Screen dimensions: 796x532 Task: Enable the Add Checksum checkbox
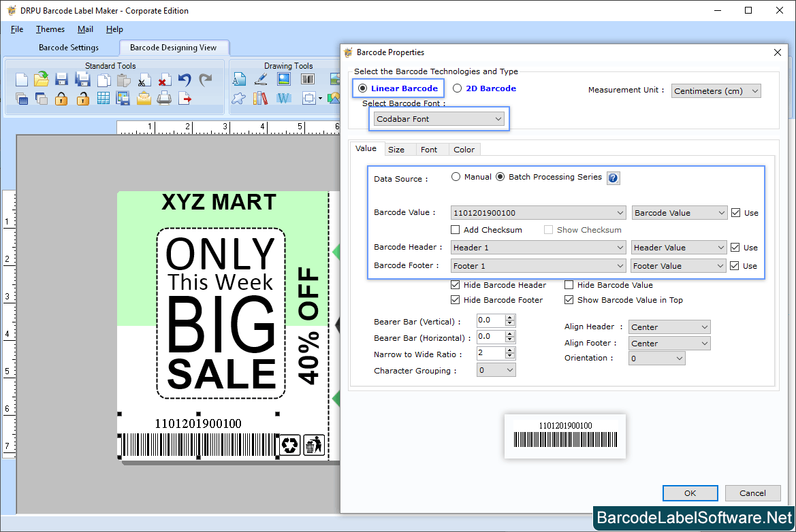pos(455,229)
